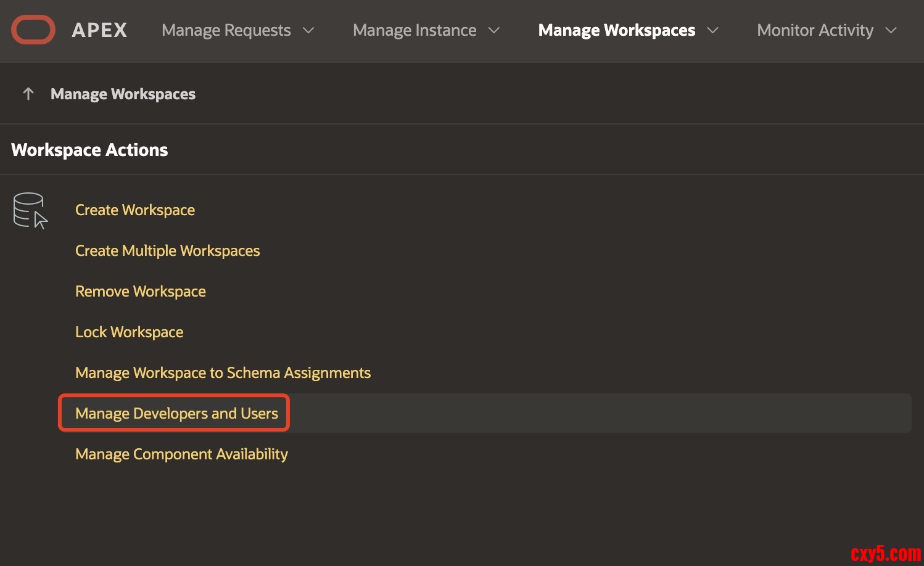Open the Monitor Activity menu
The width and height of the screenshot is (924, 566).
click(x=815, y=30)
